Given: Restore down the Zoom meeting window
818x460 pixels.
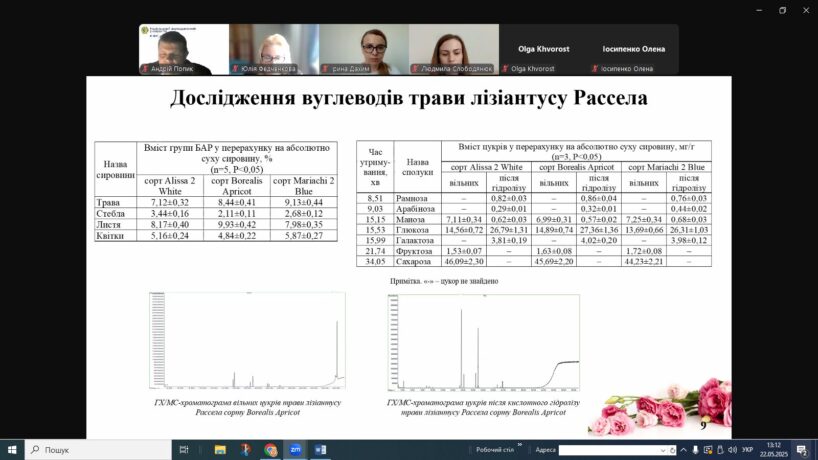Looking at the screenshot, I should click(782, 10).
